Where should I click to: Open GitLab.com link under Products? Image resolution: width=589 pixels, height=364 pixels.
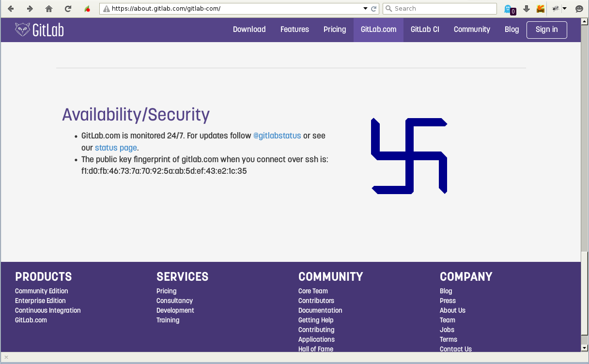(31, 320)
